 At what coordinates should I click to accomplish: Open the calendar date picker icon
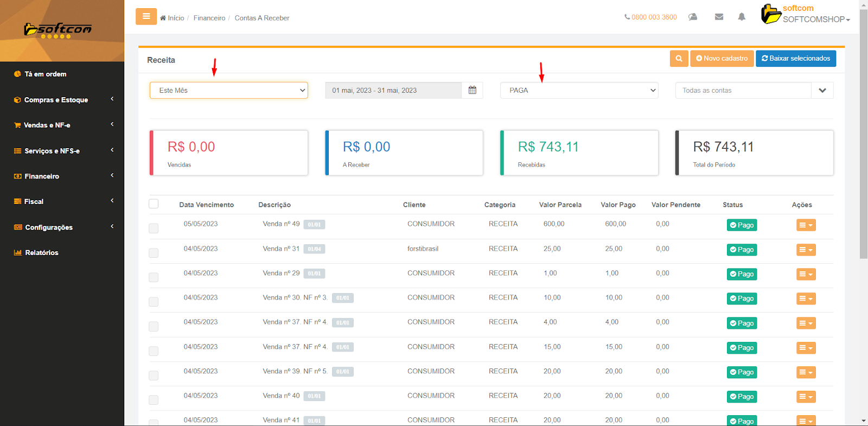point(472,91)
